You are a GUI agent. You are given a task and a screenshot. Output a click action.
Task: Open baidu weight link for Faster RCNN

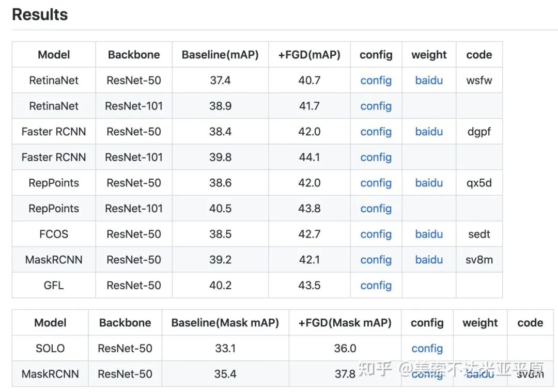(x=429, y=132)
